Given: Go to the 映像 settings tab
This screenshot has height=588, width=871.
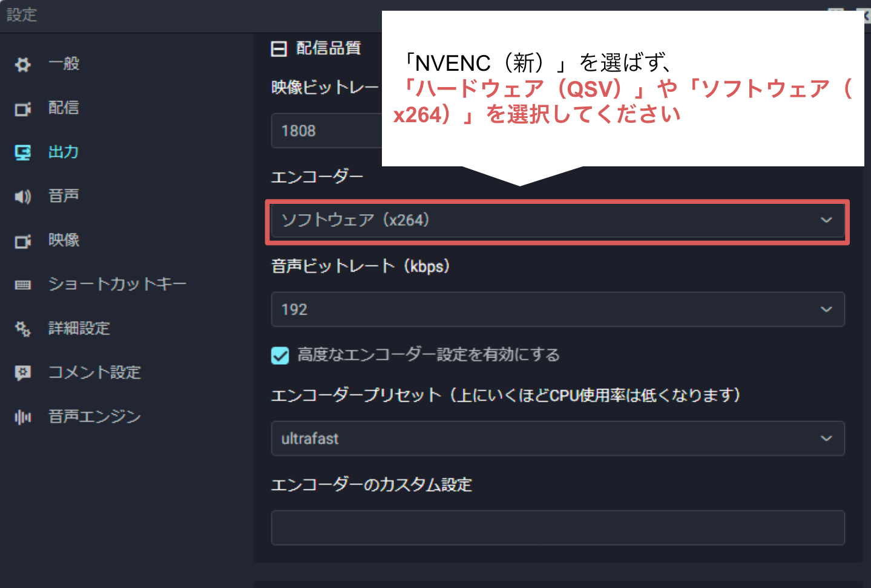Looking at the screenshot, I should 64,240.
